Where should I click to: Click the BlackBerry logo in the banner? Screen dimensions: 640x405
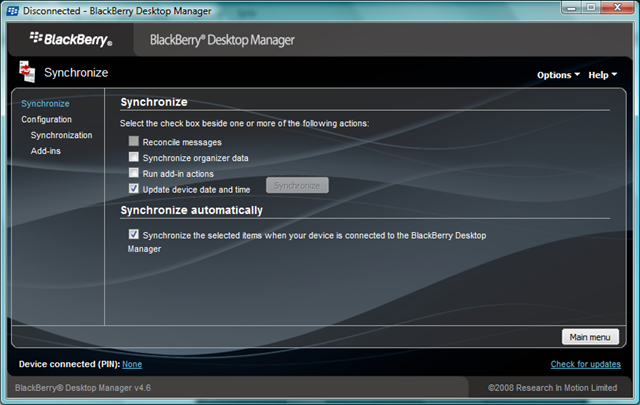click(71, 39)
